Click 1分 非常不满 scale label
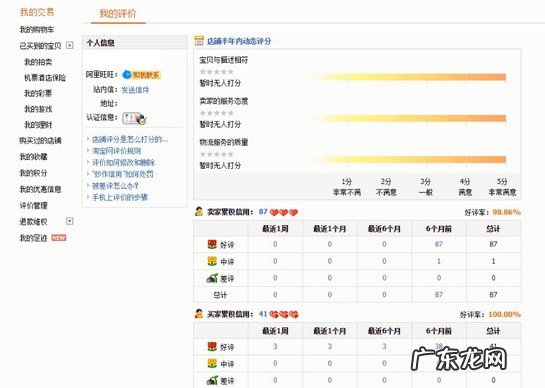The height and width of the screenshot is (388, 545). pos(347,187)
